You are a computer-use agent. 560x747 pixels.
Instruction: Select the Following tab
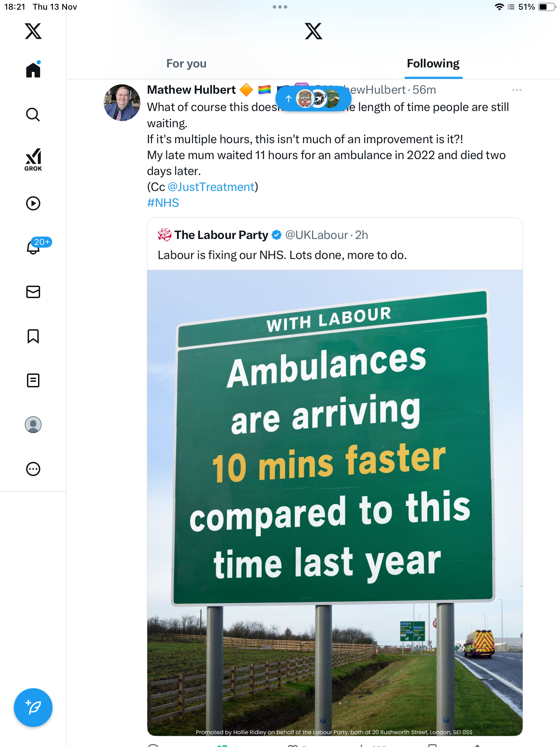pyautogui.click(x=433, y=64)
